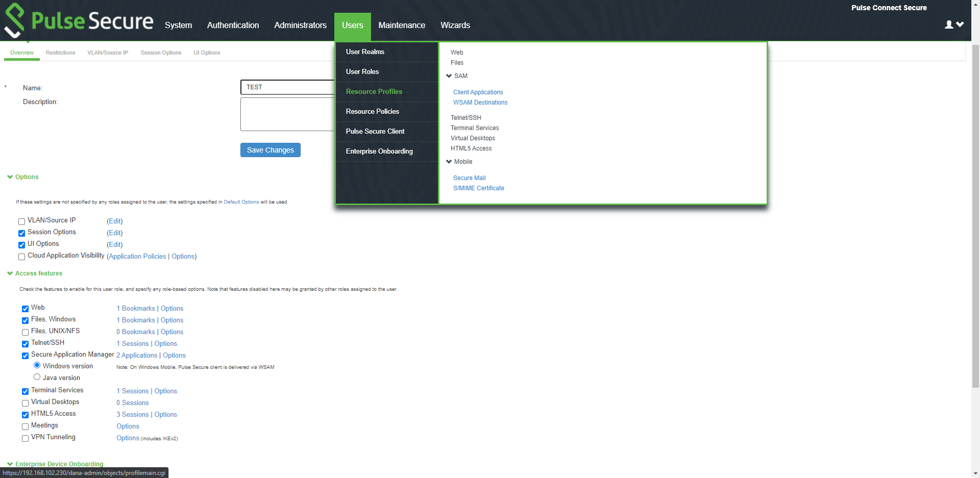This screenshot has width=980, height=478.
Task: Uncheck Secure Application Manager checkbox
Action: click(x=25, y=356)
